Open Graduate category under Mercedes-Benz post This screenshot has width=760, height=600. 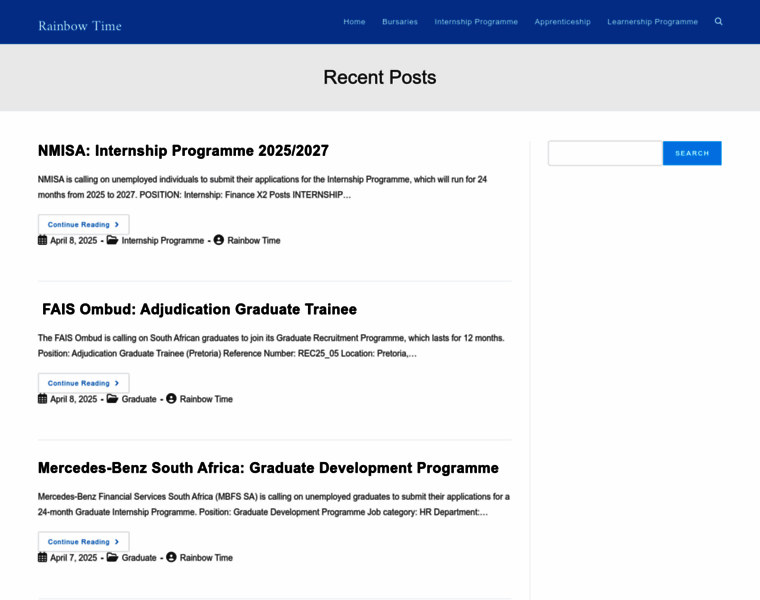coord(139,557)
